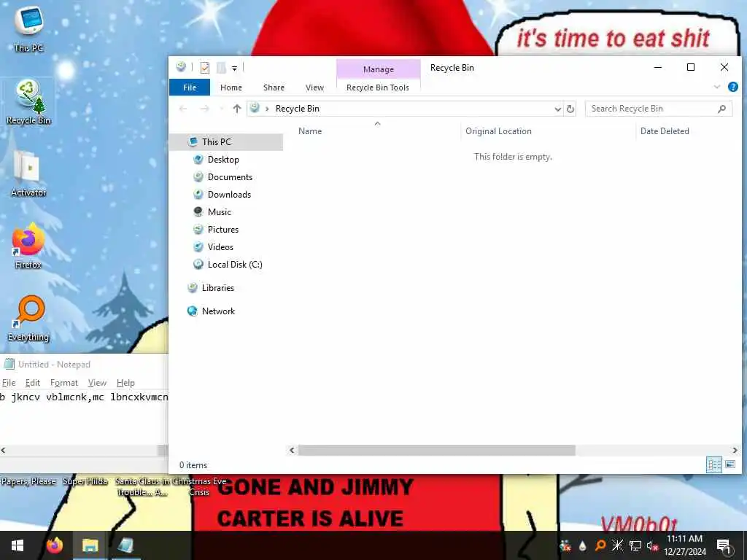Switch to the Home ribbon tab
747x560 pixels.
coord(231,87)
